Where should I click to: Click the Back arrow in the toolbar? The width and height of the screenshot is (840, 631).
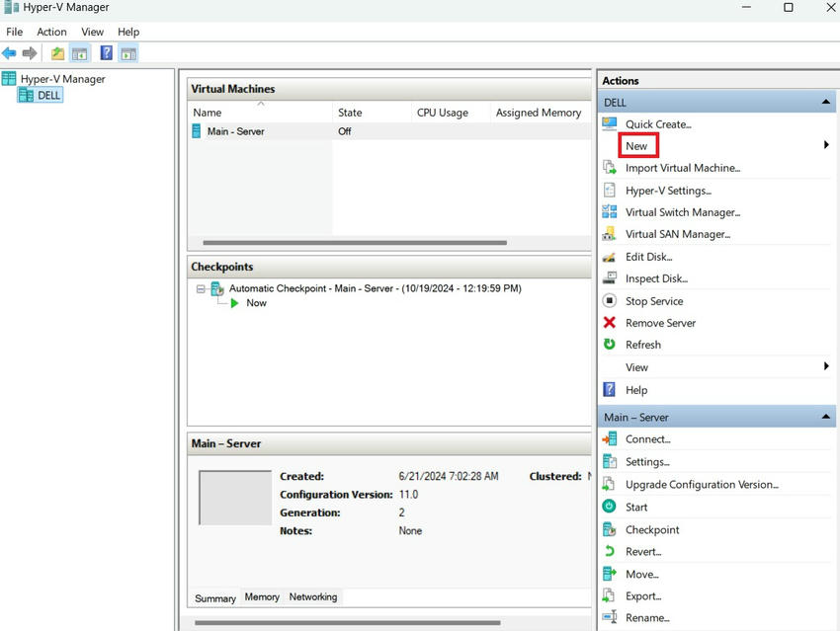click(9, 53)
